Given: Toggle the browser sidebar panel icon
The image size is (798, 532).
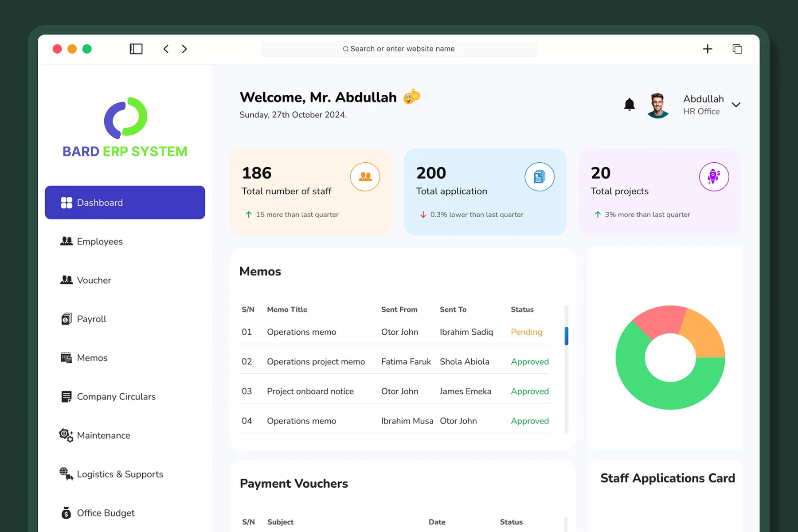Looking at the screenshot, I should (136, 49).
